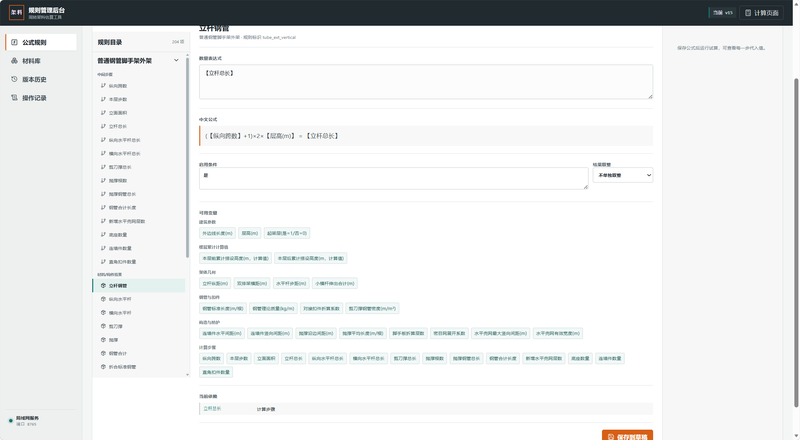Click cube icon beside 钢管合计 material rule

coord(104,353)
